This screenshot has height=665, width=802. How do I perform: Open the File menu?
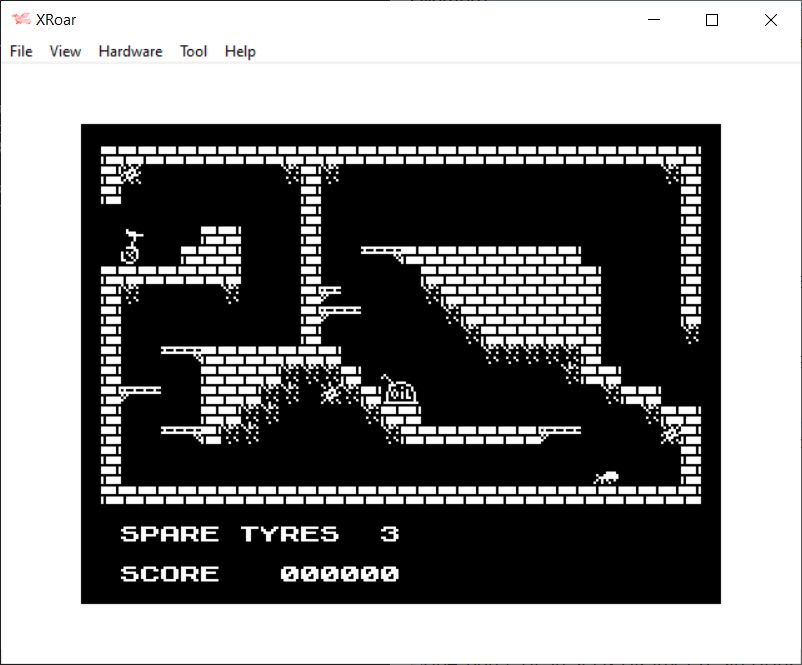[x=21, y=51]
